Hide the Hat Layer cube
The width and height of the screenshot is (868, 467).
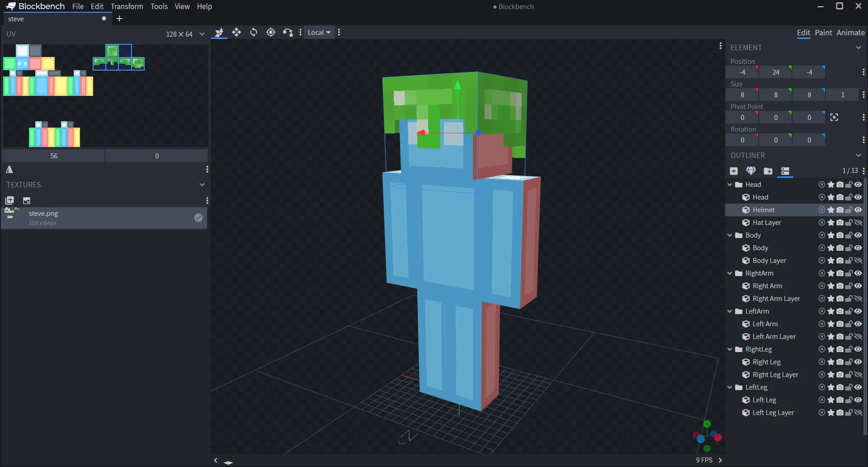pyautogui.click(x=858, y=223)
